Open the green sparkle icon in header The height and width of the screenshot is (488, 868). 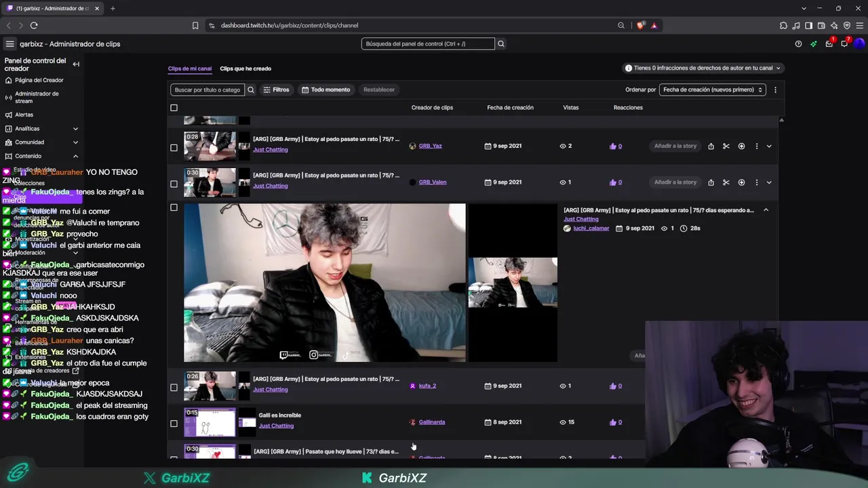814,44
